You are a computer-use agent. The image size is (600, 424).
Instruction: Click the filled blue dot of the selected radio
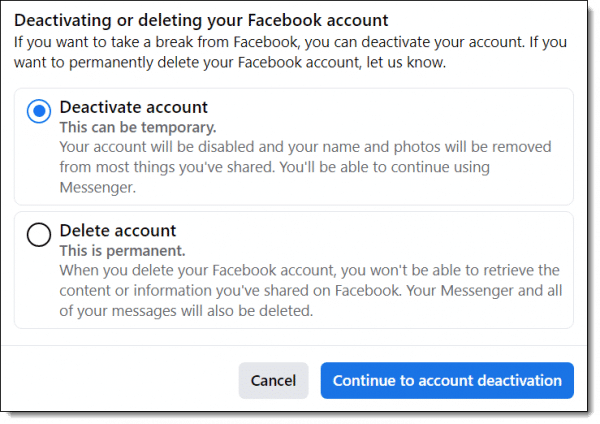(39, 111)
